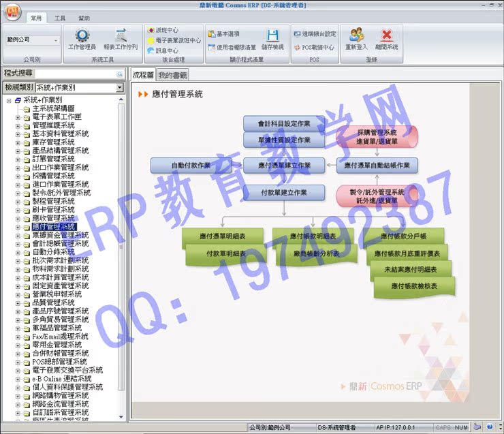Open 未結案應付明細表 report

click(x=411, y=270)
